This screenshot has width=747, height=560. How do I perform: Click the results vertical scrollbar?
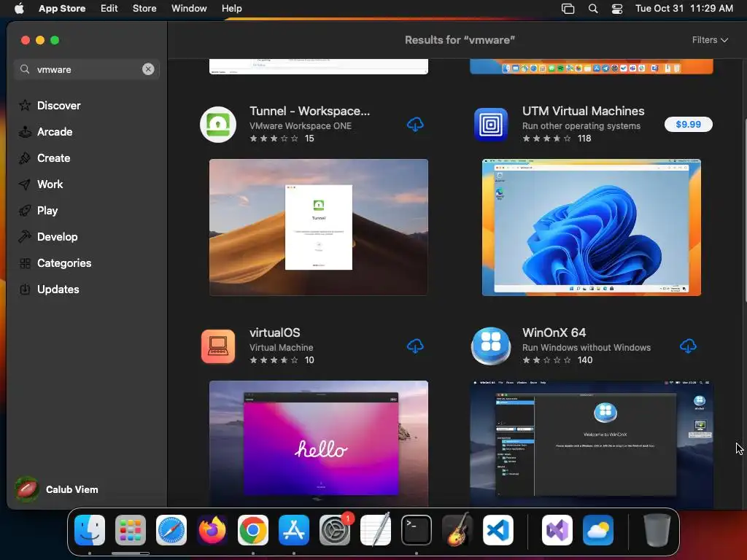point(744,209)
